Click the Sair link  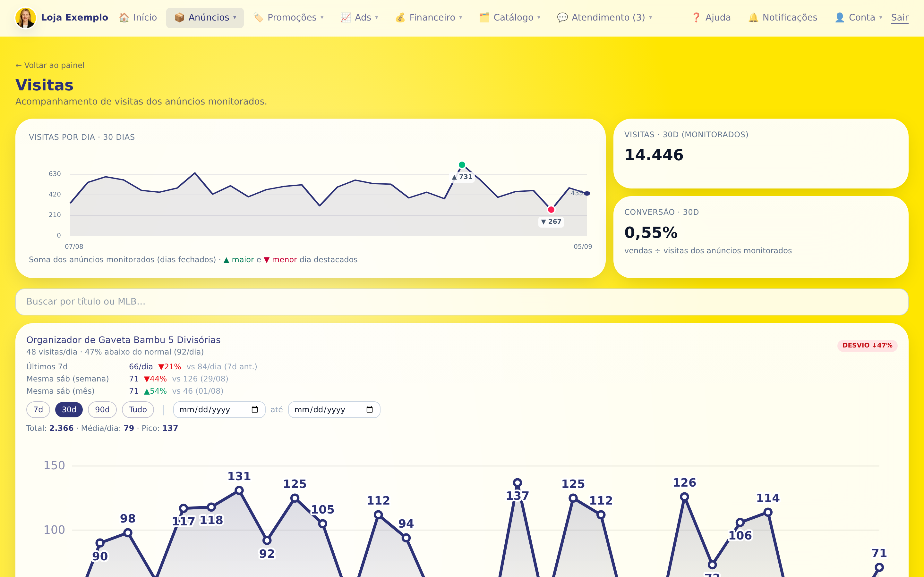coord(900,18)
